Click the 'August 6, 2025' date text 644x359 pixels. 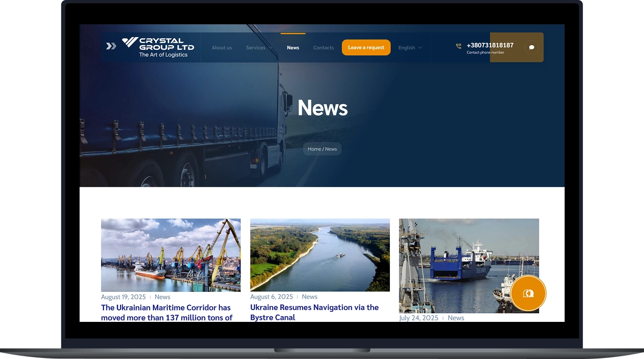[x=272, y=297]
